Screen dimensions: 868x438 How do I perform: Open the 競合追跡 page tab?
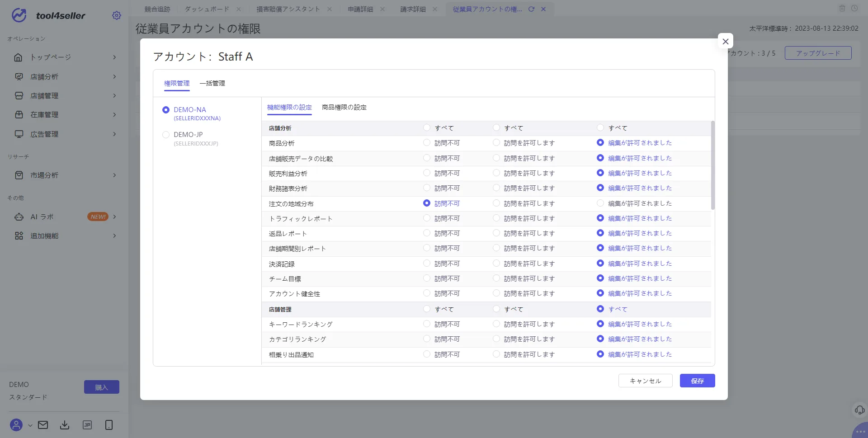coord(157,9)
